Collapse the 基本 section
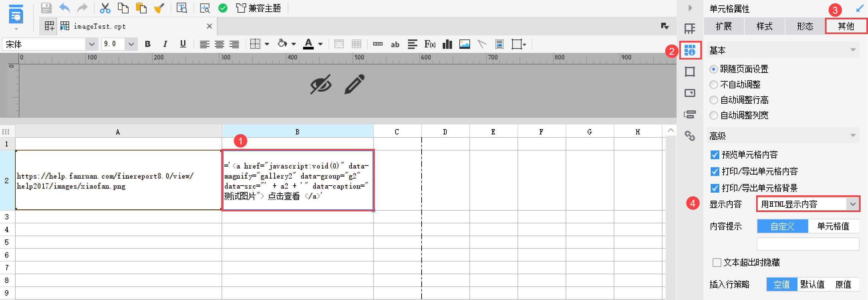The image size is (868, 300). 853,50
